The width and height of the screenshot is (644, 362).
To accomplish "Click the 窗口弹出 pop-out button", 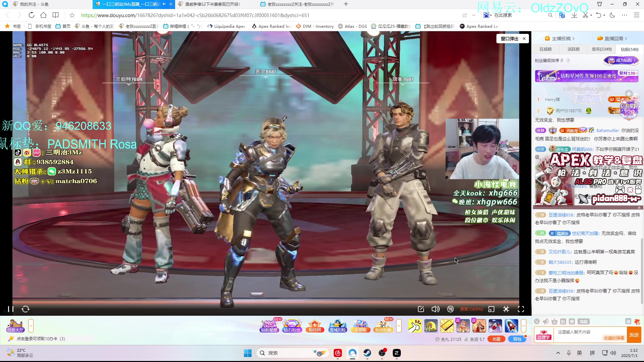I will coord(509,39).
